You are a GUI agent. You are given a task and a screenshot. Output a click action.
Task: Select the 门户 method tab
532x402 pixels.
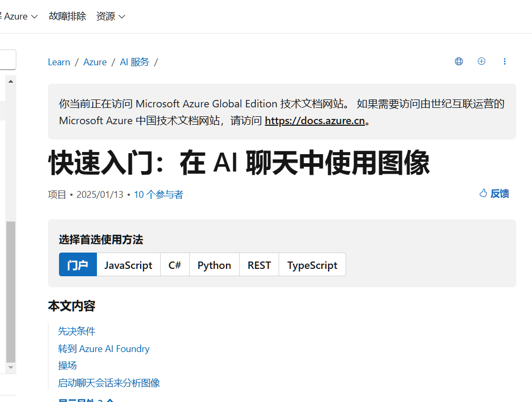[78, 265]
